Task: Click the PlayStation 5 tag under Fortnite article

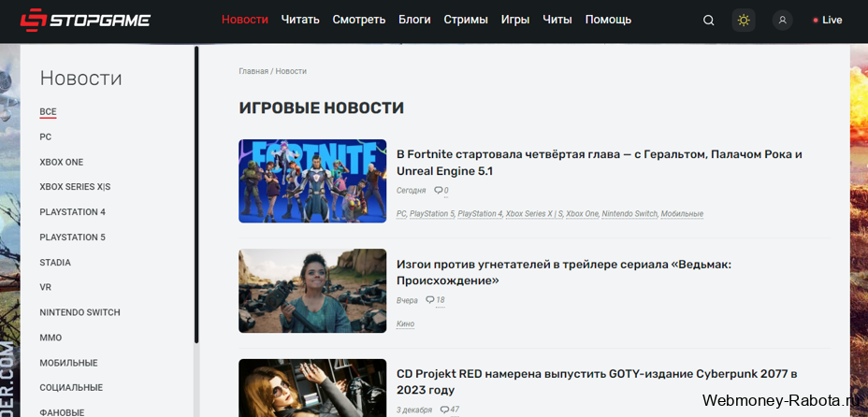Action: (x=432, y=213)
